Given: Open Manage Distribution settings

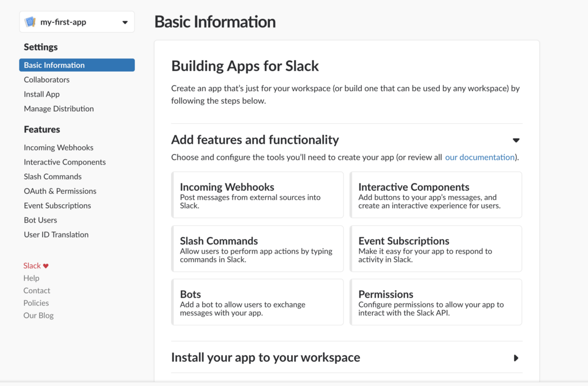Looking at the screenshot, I should (x=59, y=108).
